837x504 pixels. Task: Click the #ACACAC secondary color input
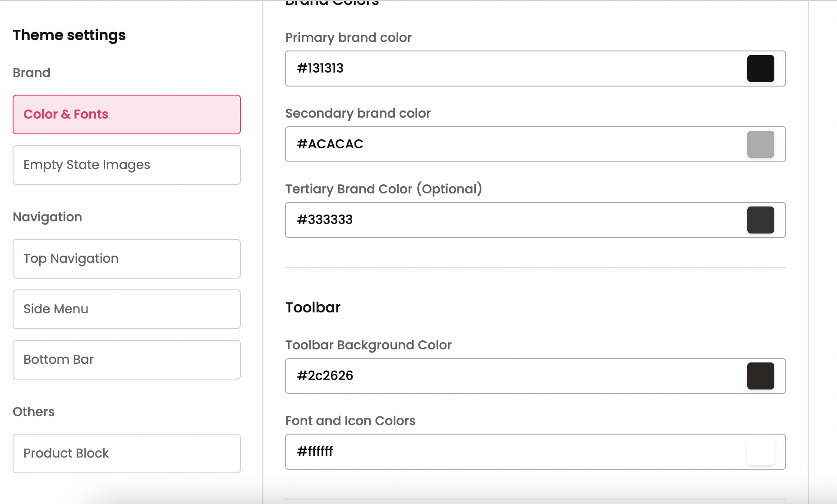[x=514, y=144]
